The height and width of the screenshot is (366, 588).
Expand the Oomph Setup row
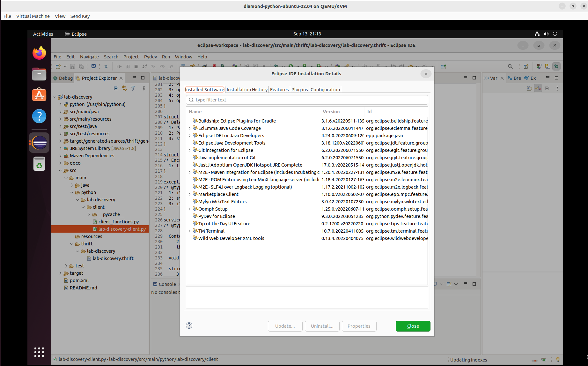[x=189, y=209]
